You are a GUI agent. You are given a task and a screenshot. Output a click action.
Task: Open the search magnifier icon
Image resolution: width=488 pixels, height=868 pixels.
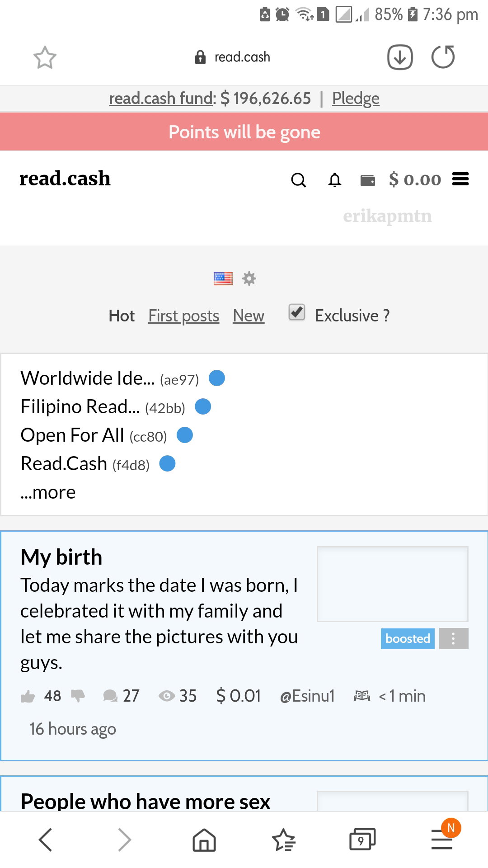(298, 180)
